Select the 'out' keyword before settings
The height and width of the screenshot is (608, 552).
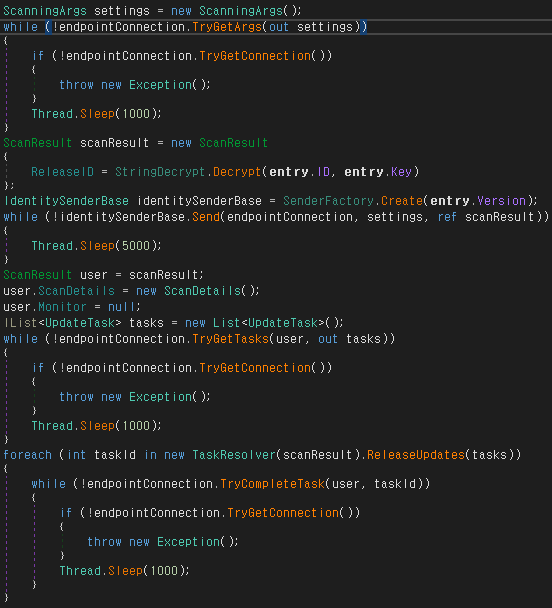click(x=279, y=27)
